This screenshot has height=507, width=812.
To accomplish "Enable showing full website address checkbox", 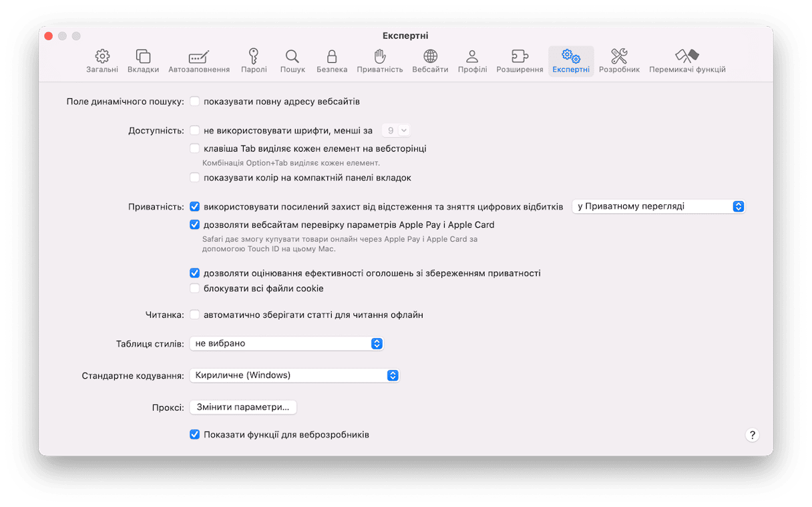I will coord(195,102).
